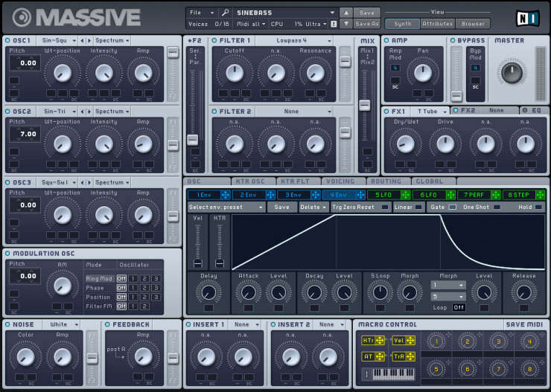Toggle OSC2 on/off indicator
The width and height of the screenshot is (551, 392).
coord(7,112)
